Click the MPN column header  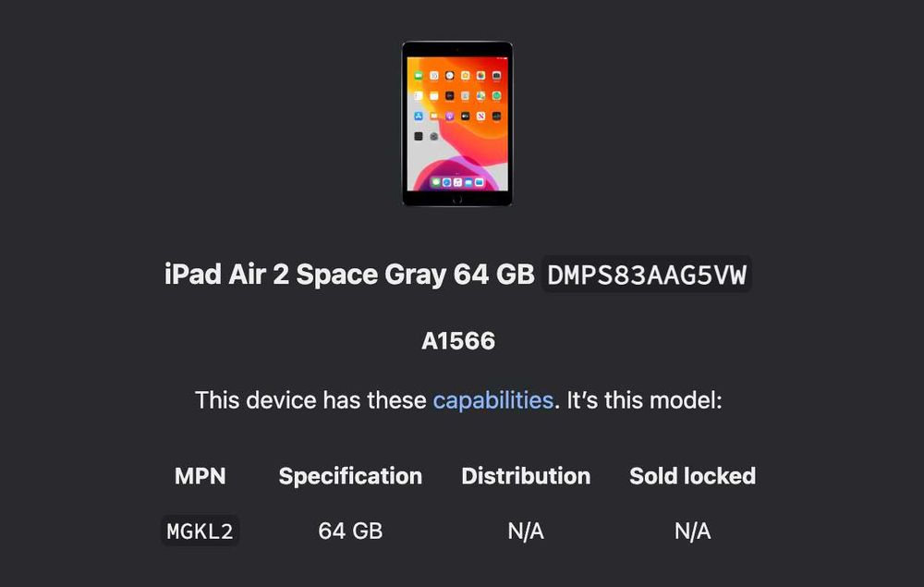point(201,476)
